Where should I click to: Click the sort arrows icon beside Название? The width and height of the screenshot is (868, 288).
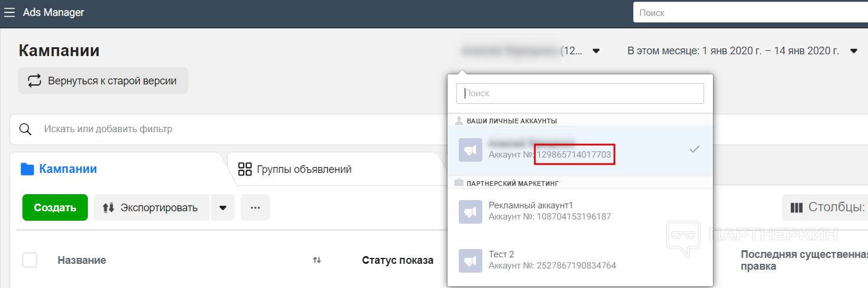317,260
